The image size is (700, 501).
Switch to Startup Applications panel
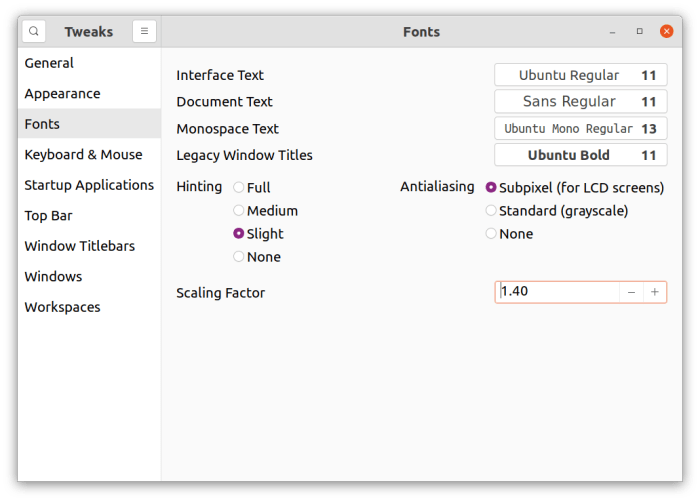point(89,185)
